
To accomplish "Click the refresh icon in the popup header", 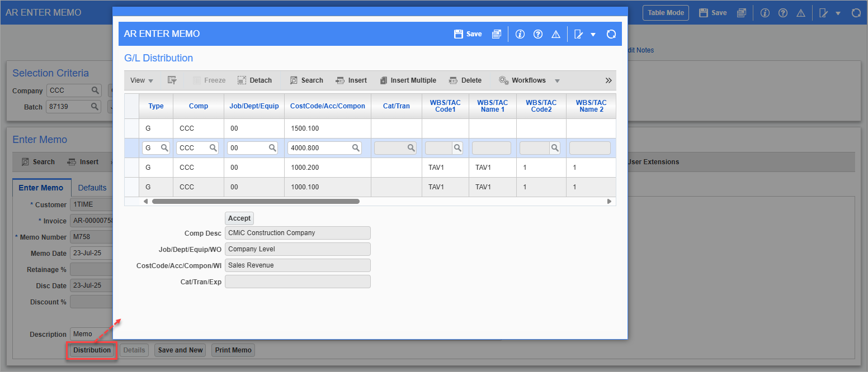I will (x=611, y=34).
